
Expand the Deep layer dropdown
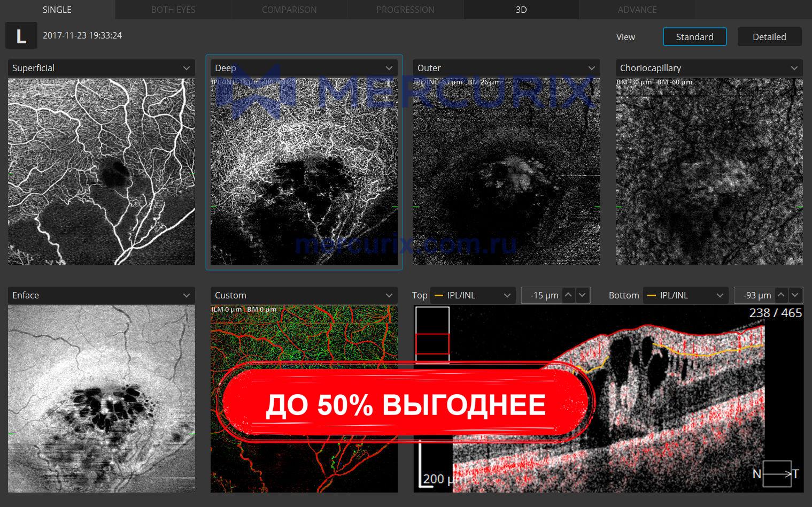[304, 68]
